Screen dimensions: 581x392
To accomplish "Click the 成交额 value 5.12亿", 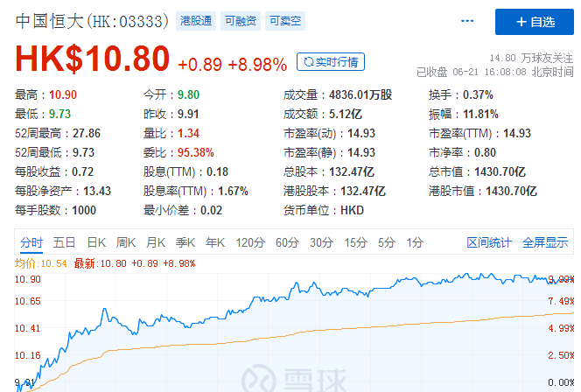I will click(x=346, y=114).
